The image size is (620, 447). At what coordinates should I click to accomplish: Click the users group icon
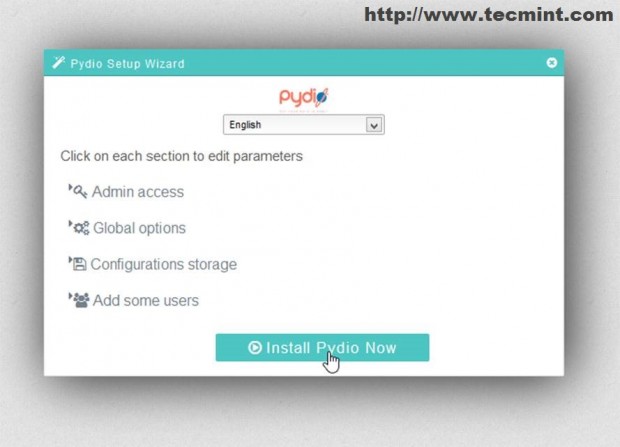(81, 300)
